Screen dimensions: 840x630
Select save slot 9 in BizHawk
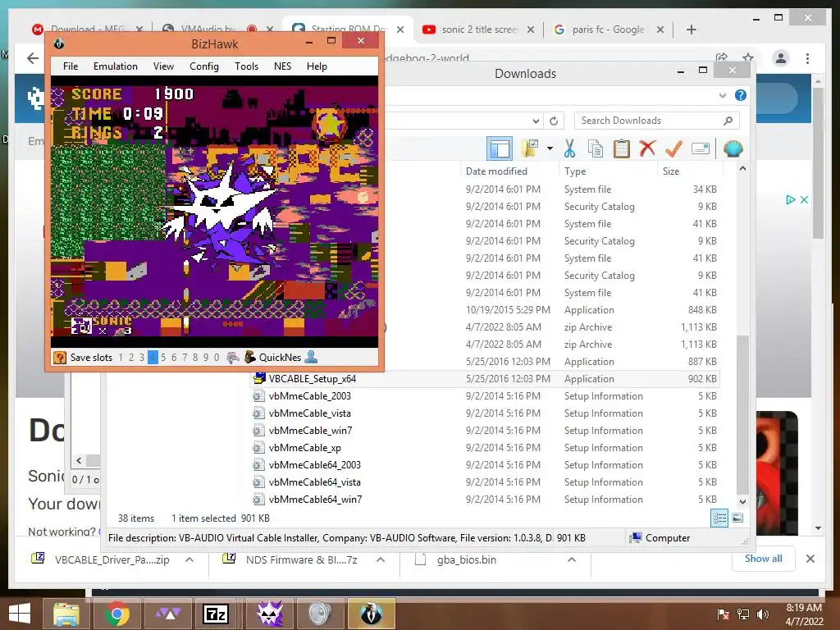206,358
